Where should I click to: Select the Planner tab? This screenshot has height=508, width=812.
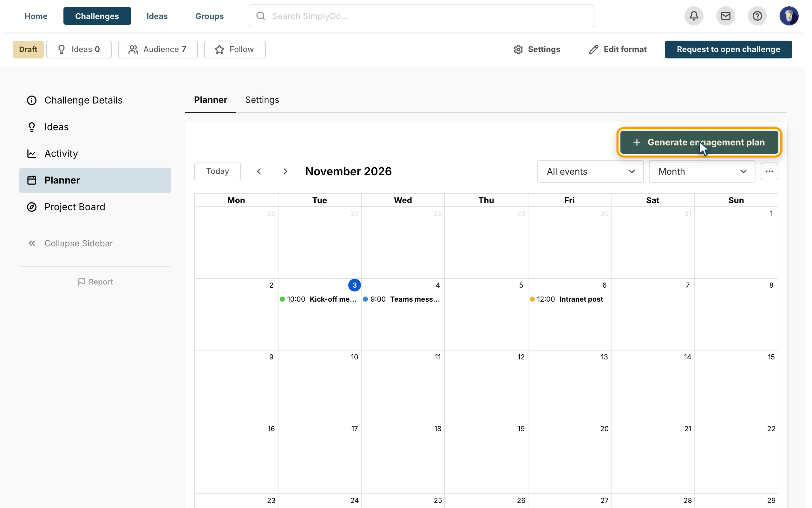pos(211,100)
